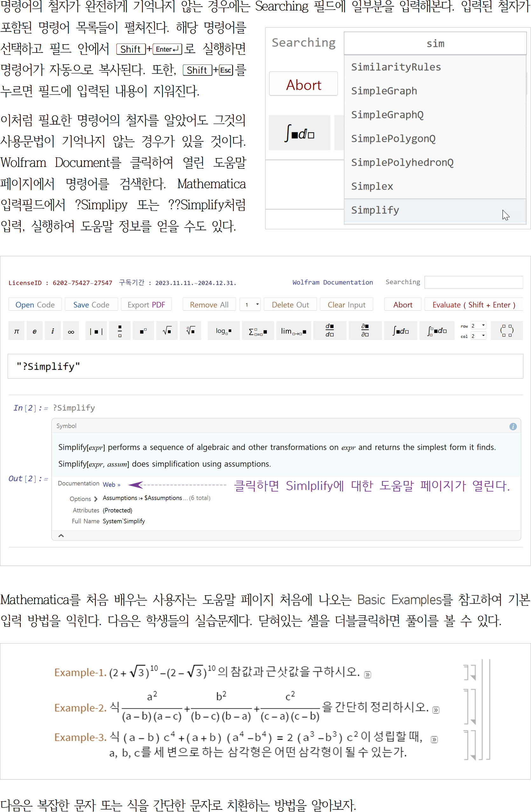Expand the Options section under Simplify output
Viewport: 531px width, 812px height.
tap(97, 499)
